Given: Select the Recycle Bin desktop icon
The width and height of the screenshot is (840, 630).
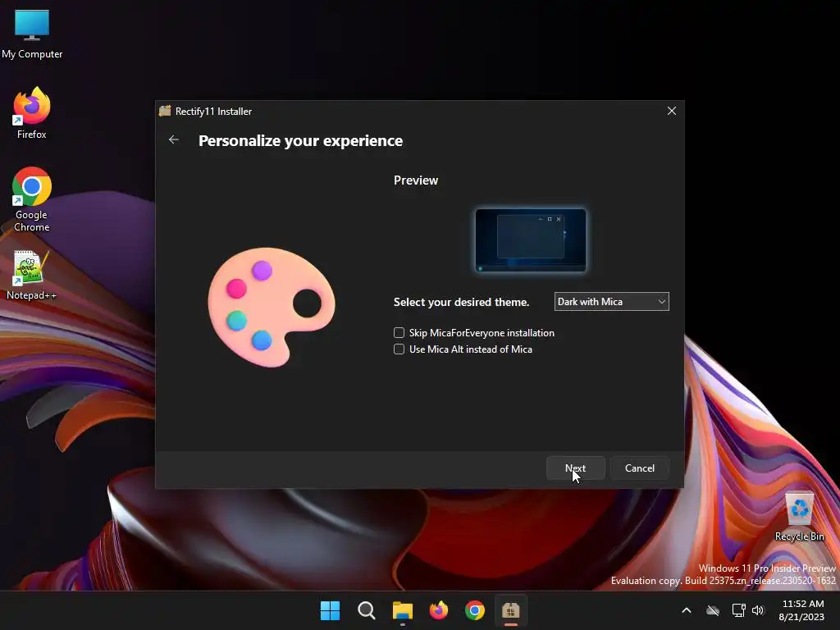Looking at the screenshot, I should click(x=799, y=517).
